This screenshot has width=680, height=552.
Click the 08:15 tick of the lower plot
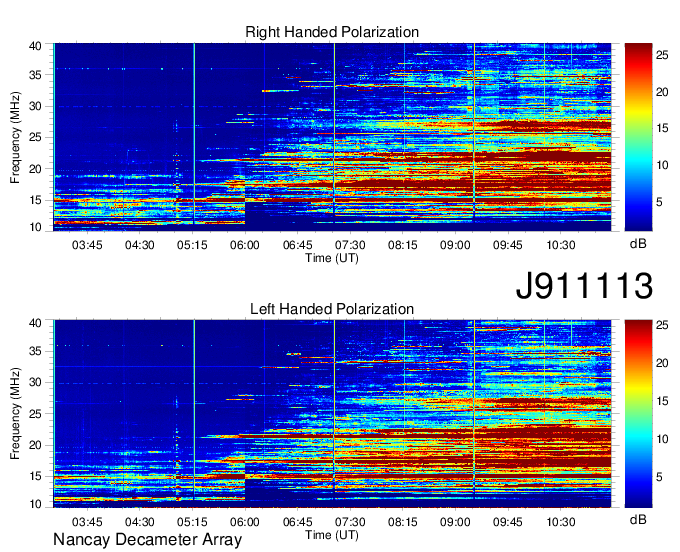(x=402, y=522)
